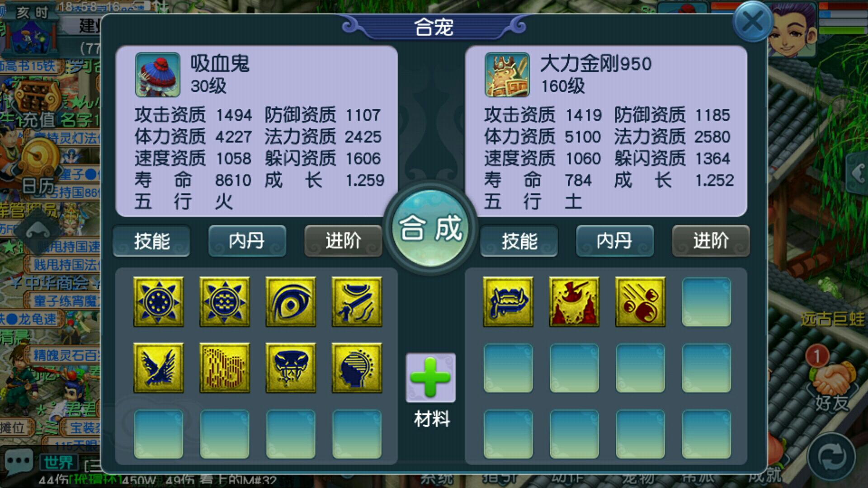Viewport: 868px width, 488px height.
Task: Add material with green plus icon
Action: 430,378
